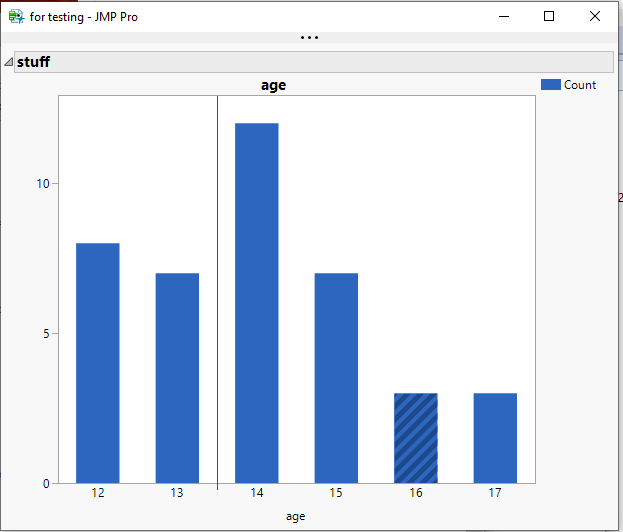Click the red vertical reference line
The image size is (623, 532).
(x=217, y=292)
